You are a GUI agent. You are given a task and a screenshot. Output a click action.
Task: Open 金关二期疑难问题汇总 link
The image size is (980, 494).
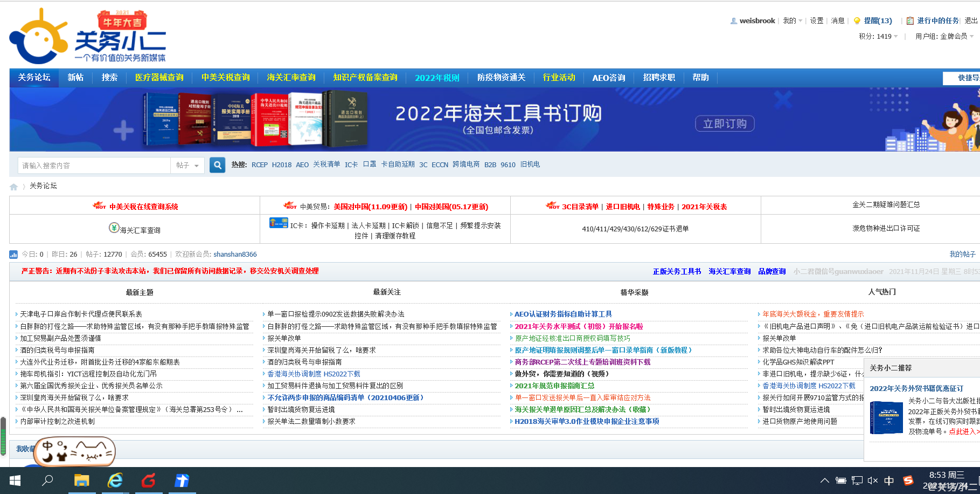pyautogui.click(x=886, y=205)
